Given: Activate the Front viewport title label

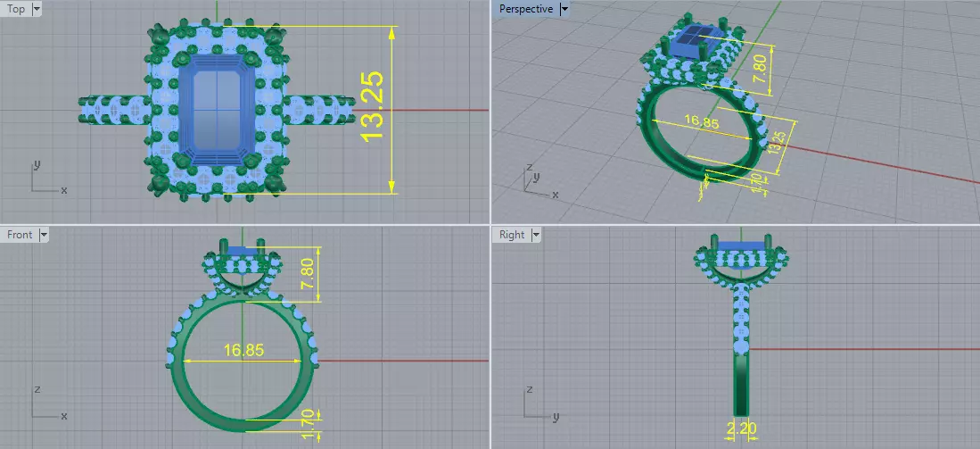Looking at the screenshot, I should 20,235.
